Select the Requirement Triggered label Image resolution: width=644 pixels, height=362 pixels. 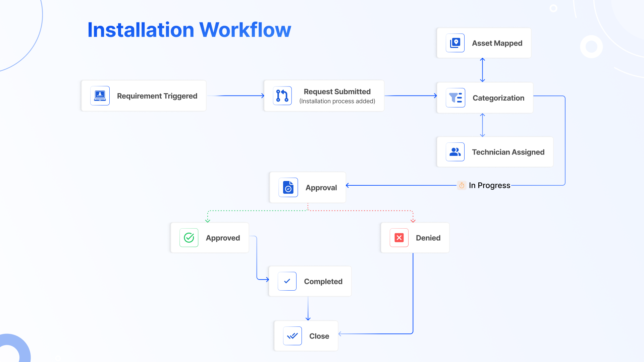click(157, 96)
